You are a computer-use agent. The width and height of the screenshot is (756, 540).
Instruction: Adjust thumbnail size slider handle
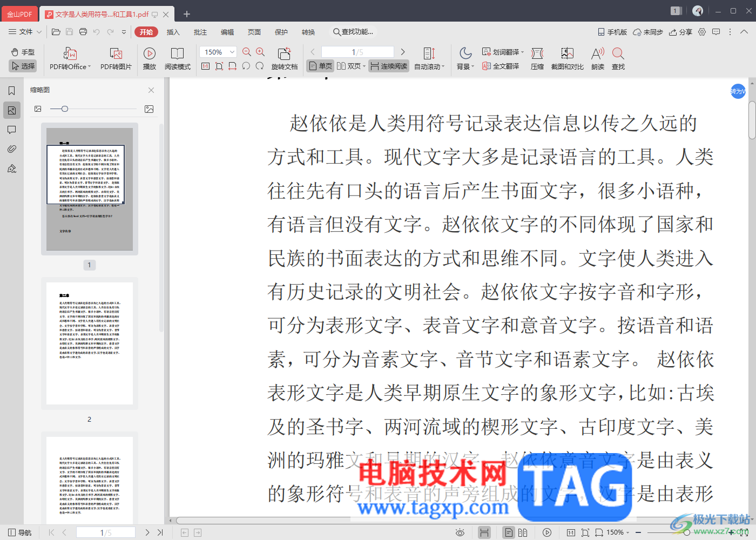(x=65, y=109)
